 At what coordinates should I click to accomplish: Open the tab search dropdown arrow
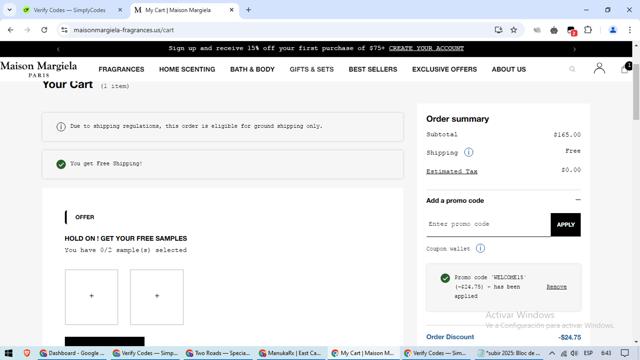(x=9, y=10)
